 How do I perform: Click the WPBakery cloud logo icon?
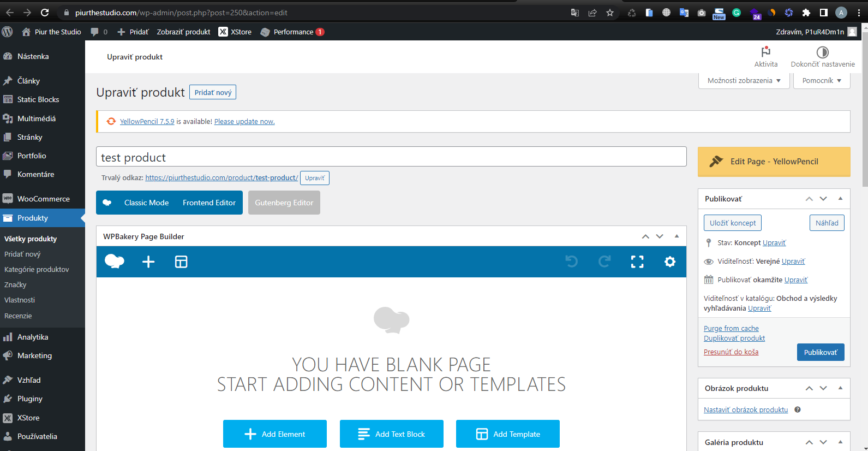pyautogui.click(x=114, y=262)
